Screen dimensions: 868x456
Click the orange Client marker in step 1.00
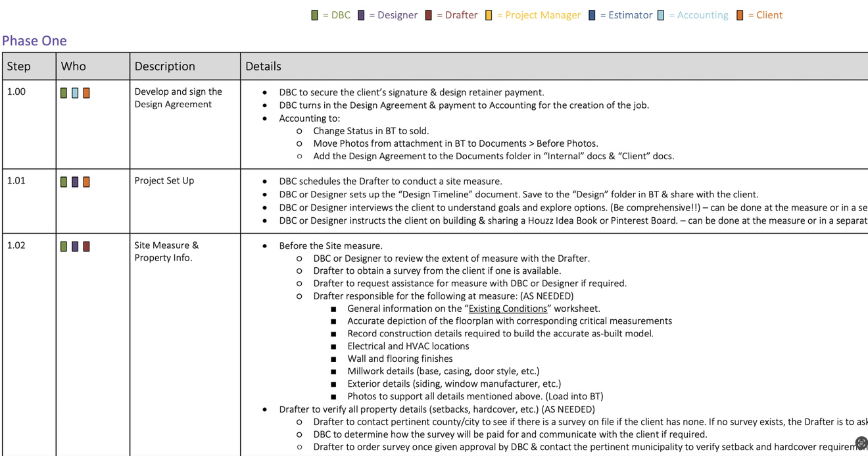[86, 93]
